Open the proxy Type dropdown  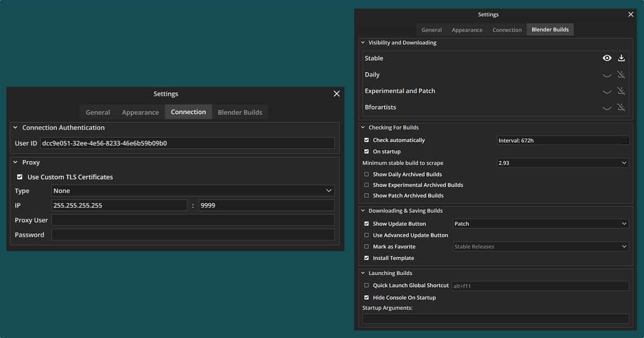[x=193, y=190]
